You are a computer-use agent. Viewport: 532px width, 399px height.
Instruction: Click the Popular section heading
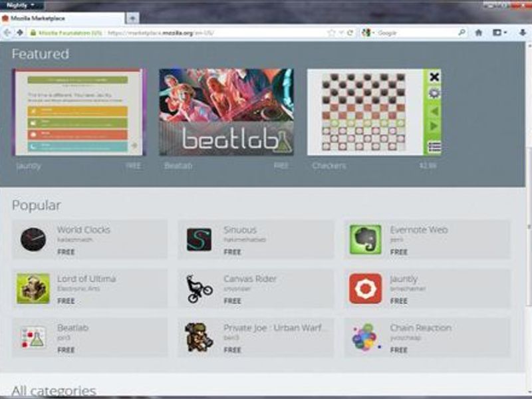tap(37, 205)
